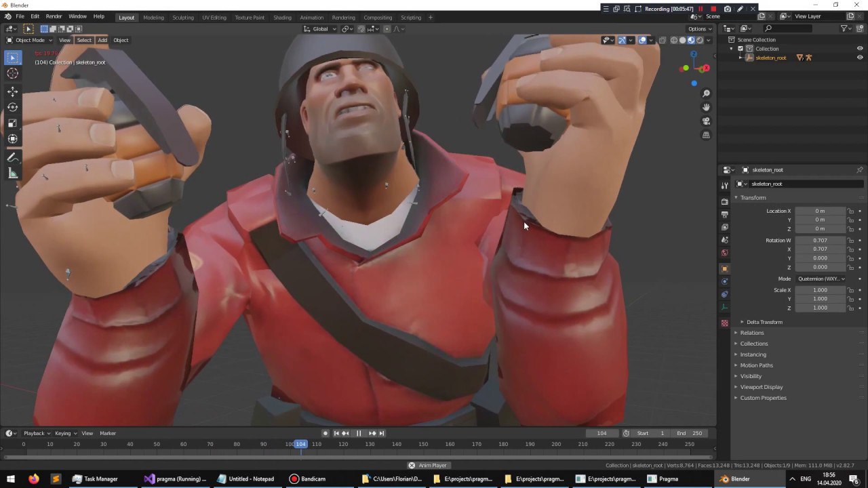
Task: Toggle X-ray view in viewport header
Action: pyautogui.click(x=663, y=40)
